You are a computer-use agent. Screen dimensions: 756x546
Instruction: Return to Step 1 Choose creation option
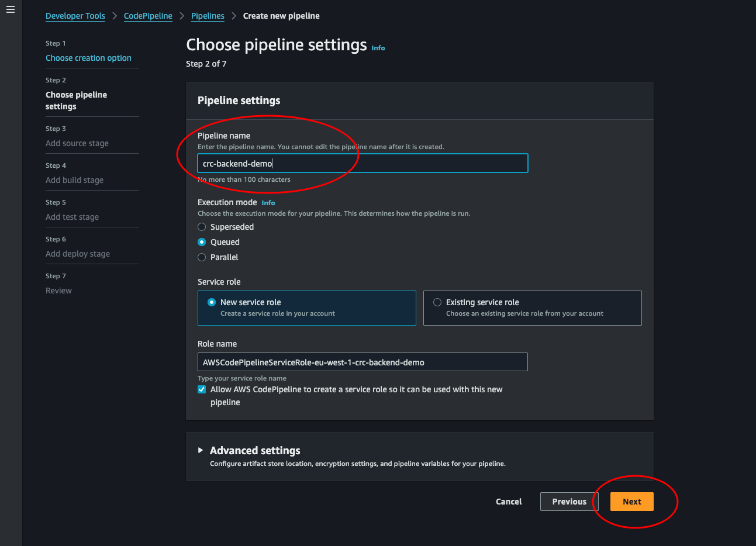tap(88, 58)
